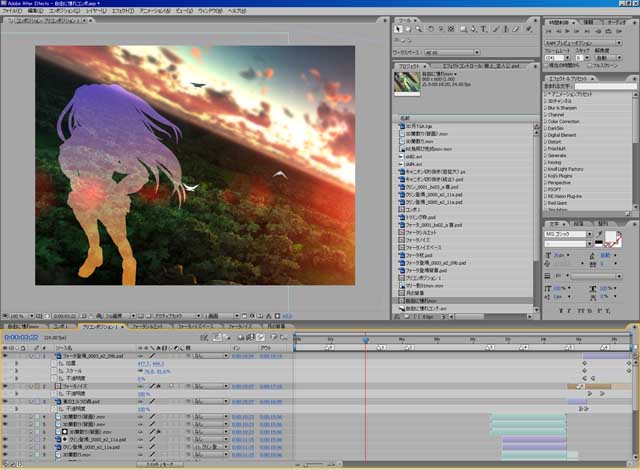Click the current timecode in timeline
This screenshot has height=470, width=640.
(21, 337)
